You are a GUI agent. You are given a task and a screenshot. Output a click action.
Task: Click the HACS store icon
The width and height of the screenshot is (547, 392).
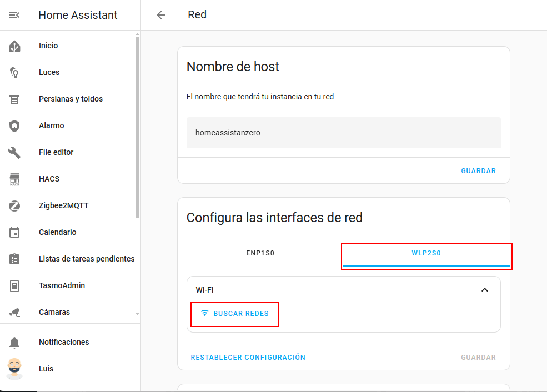(x=14, y=179)
